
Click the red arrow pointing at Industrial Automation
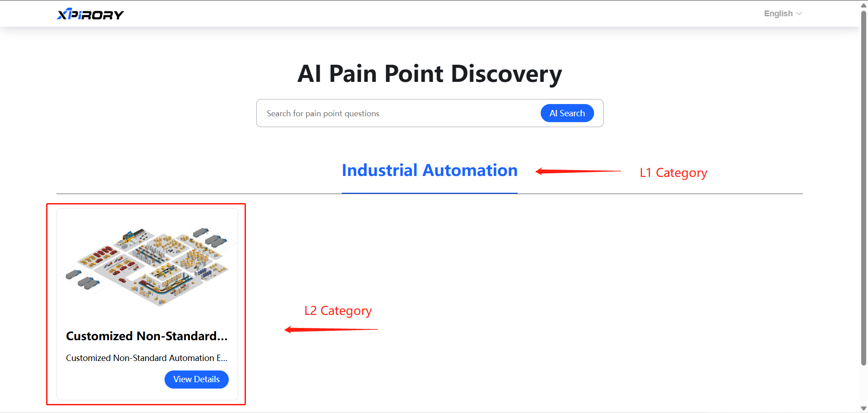point(578,171)
